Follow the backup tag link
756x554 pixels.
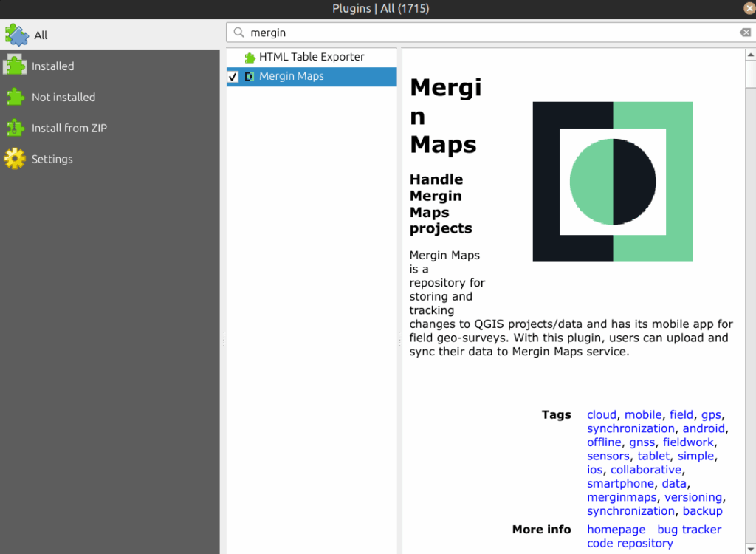coord(703,511)
